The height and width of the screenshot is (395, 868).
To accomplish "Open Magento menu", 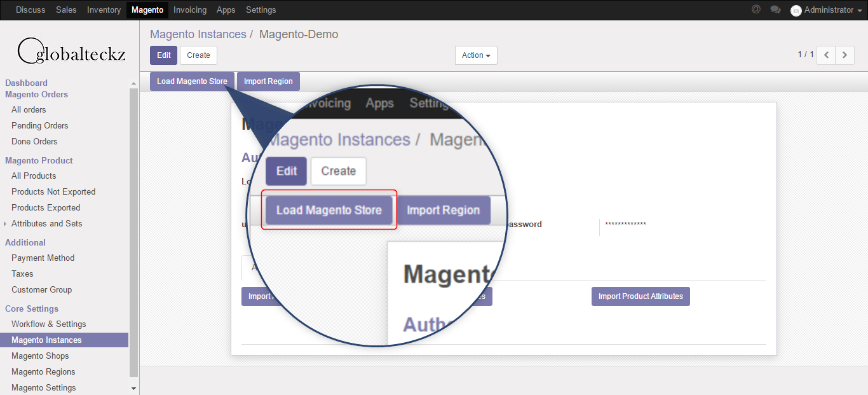I will [147, 10].
